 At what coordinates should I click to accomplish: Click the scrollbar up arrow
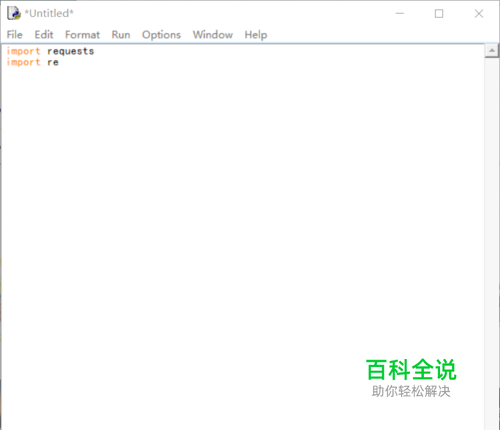click(492, 51)
